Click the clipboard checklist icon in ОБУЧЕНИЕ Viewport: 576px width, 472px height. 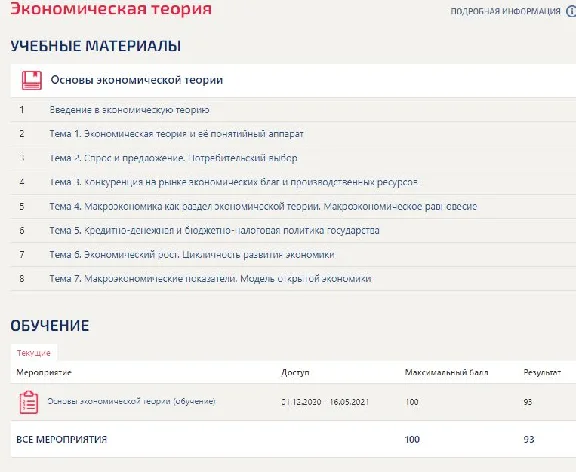(x=29, y=403)
